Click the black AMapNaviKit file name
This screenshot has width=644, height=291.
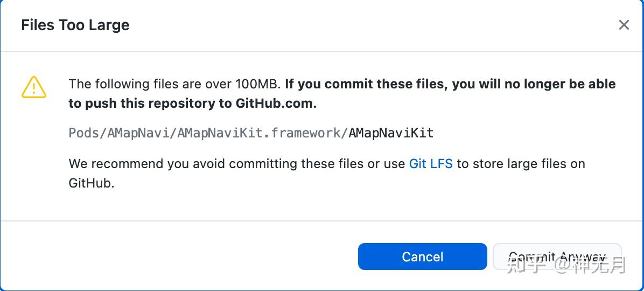coord(391,133)
